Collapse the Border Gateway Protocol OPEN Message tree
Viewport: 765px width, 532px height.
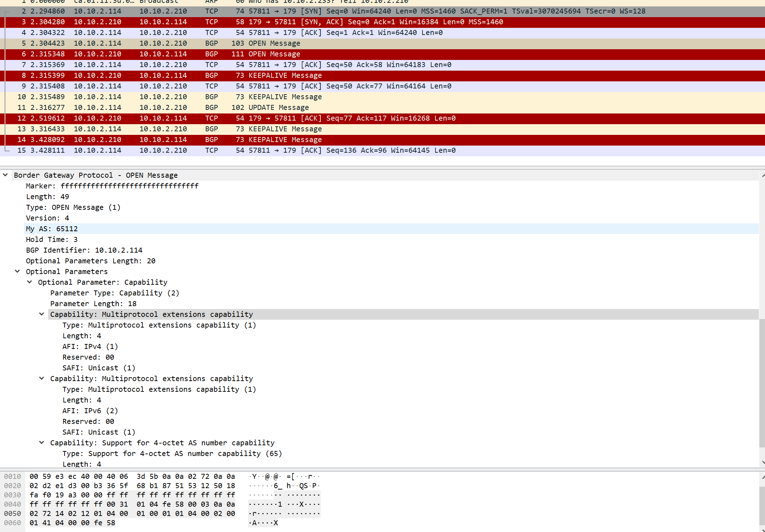[5, 175]
